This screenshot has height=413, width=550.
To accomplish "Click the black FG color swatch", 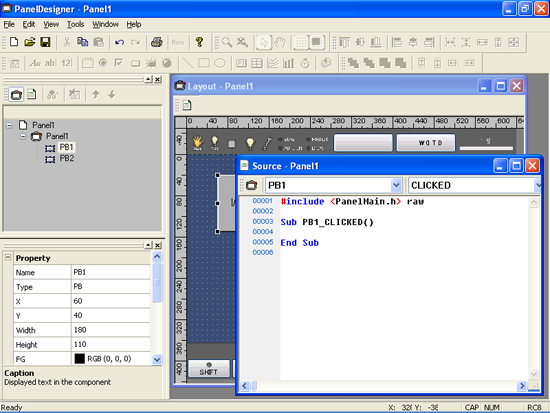I will point(80,359).
